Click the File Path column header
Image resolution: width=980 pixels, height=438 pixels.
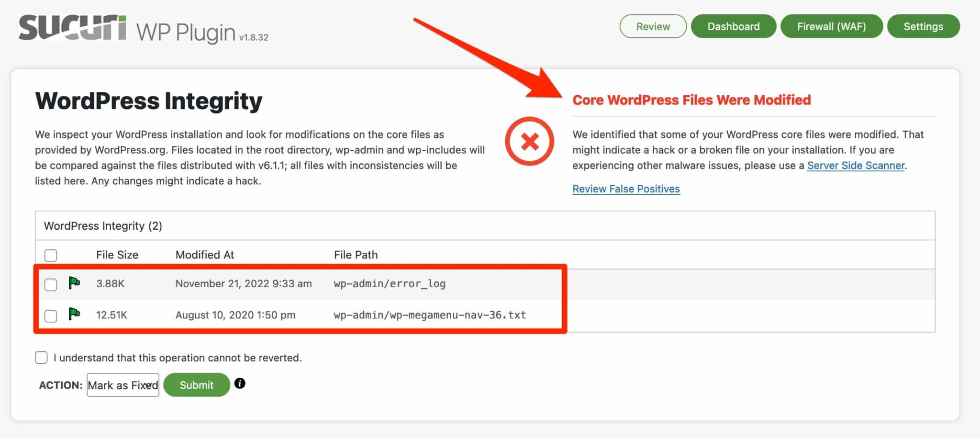coord(356,255)
